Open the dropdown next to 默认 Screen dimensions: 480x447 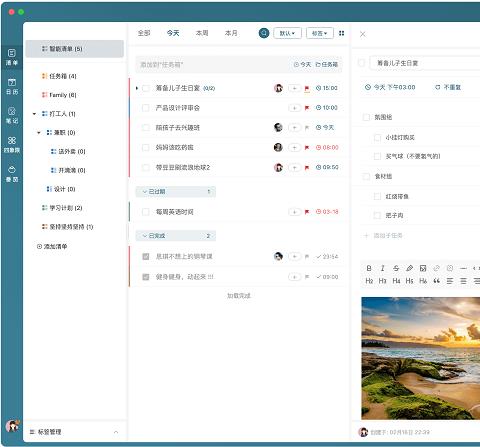(320, 33)
